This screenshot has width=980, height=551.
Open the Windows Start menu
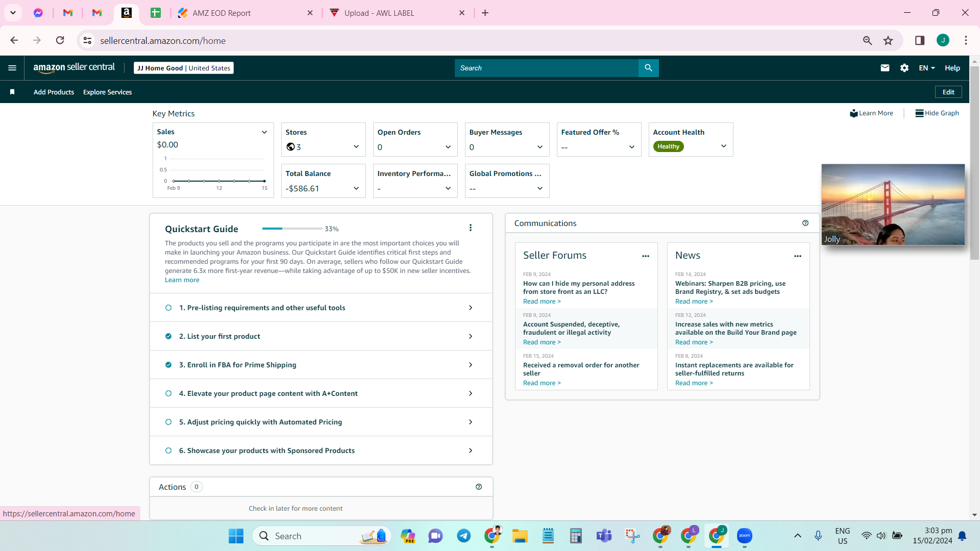click(236, 536)
